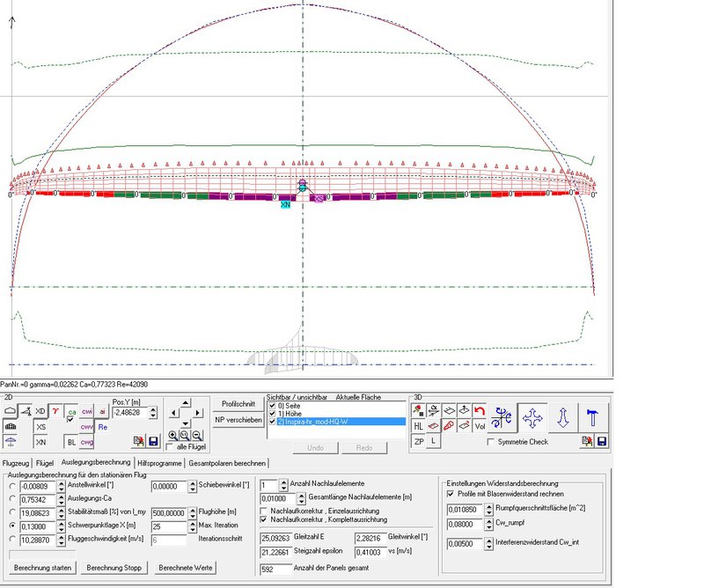Click the zoom-in magnifier icon

(172, 435)
